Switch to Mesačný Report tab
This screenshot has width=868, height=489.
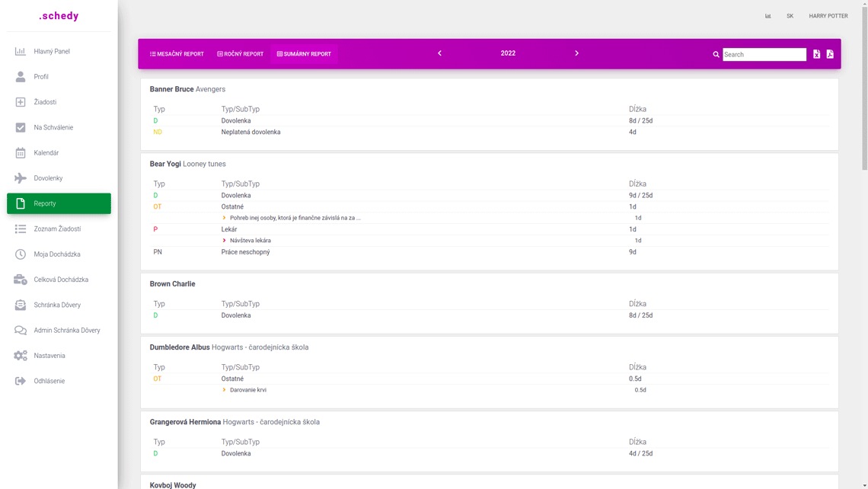click(177, 54)
